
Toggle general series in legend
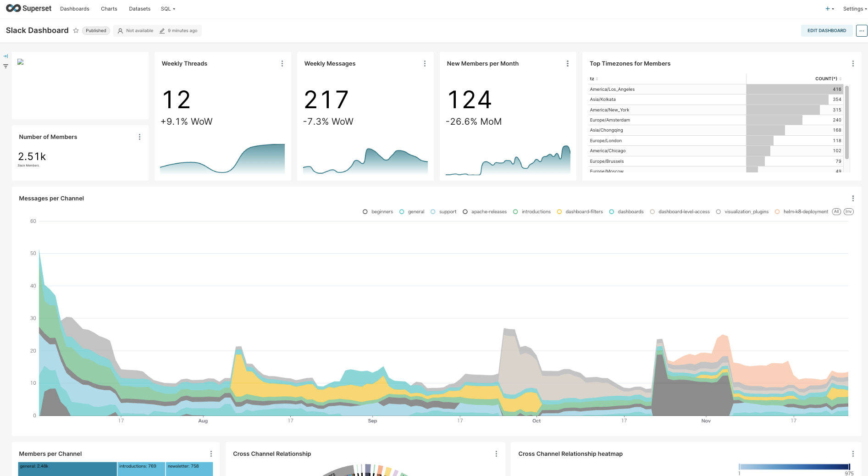coord(412,212)
